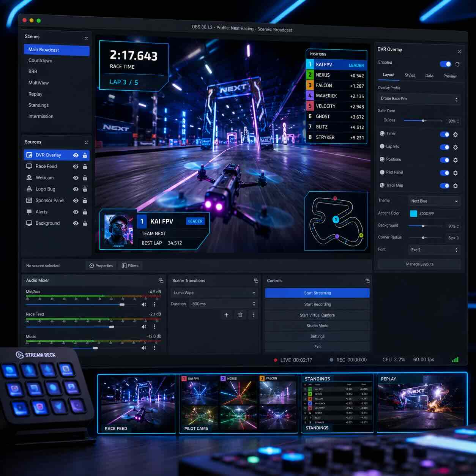This screenshot has width=476, height=476.
Task: Toggle the Pilot Panel switch
Action: 445,173
